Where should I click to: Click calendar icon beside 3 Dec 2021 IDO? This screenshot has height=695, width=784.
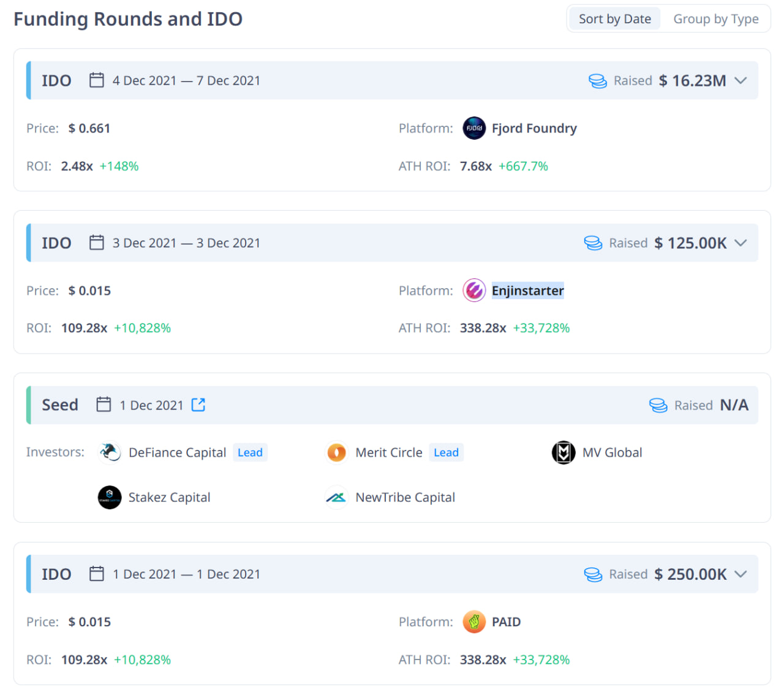[97, 243]
